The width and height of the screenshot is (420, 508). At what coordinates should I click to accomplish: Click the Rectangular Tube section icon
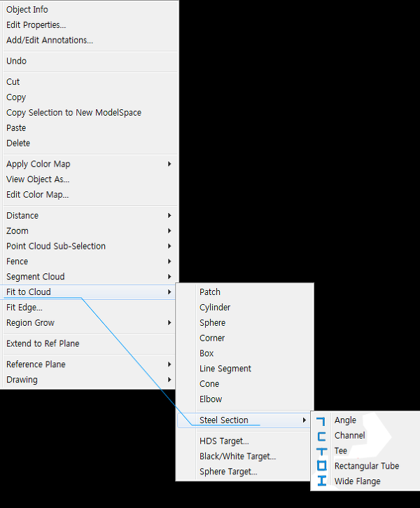(x=321, y=465)
